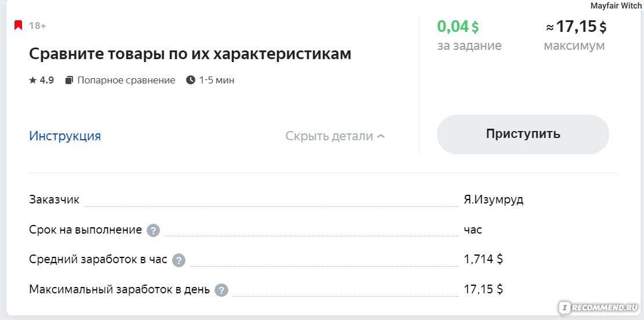Click the Mayfair Witch username text
This screenshot has height=320, width=644.
pos(616,6)
